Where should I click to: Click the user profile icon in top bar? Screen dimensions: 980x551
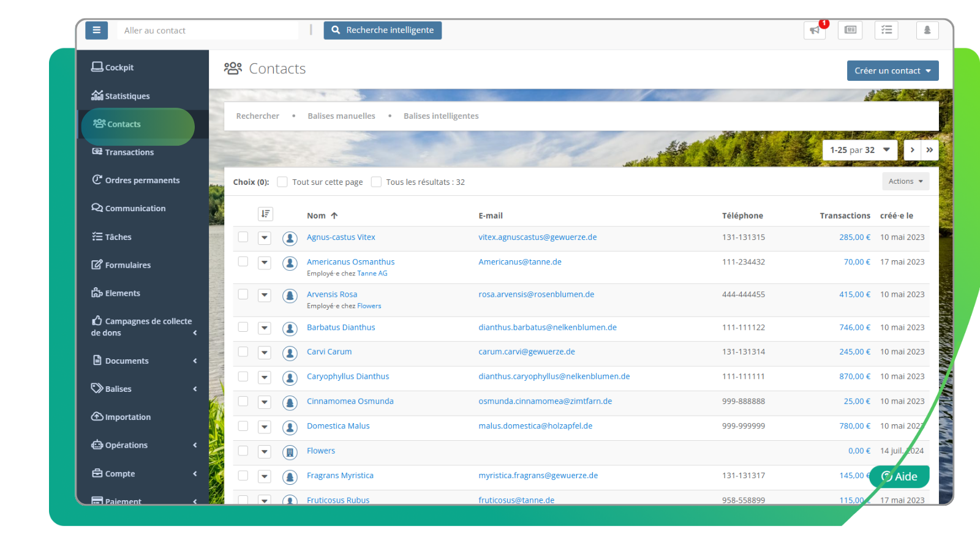pos(927,30)
